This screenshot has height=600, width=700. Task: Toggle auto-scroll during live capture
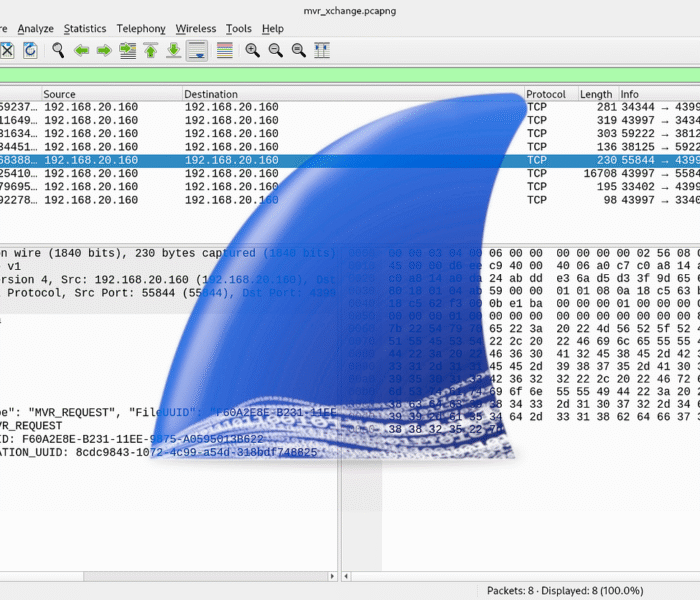click(197, 50)
